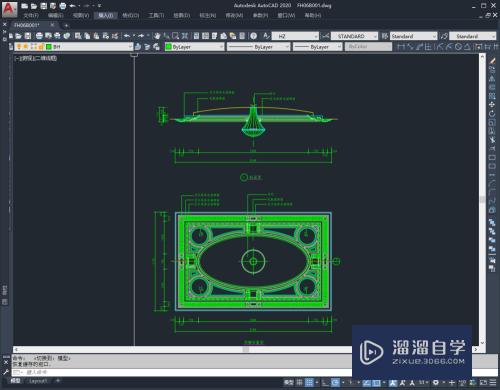Image resolution: width=500 pixels, height=390 pixels.
Task: Toggle polar tracking in status bar
Action: tap(335, 382)
